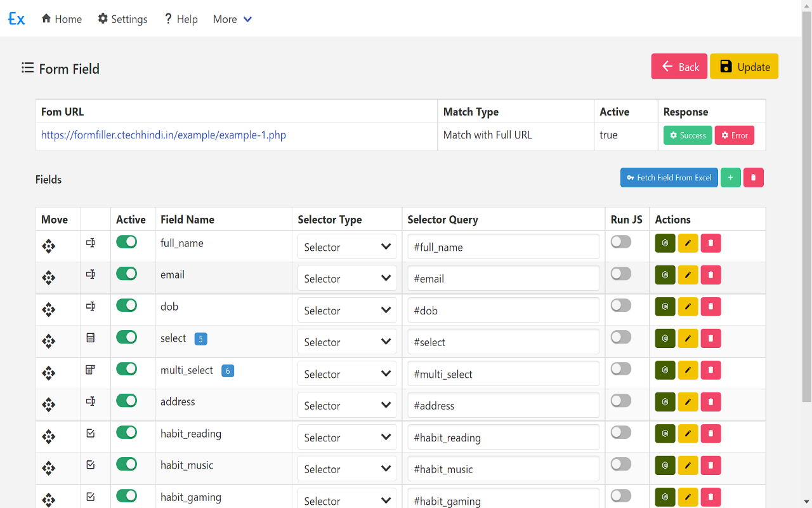Click the #address selector query input field
Screen dimensions: 812x508
[503, 406]
